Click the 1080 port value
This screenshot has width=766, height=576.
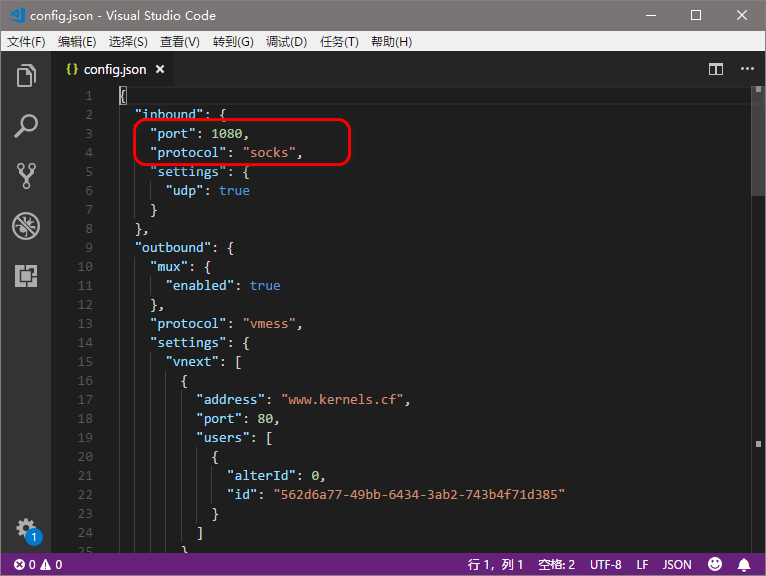pos(227,133)
